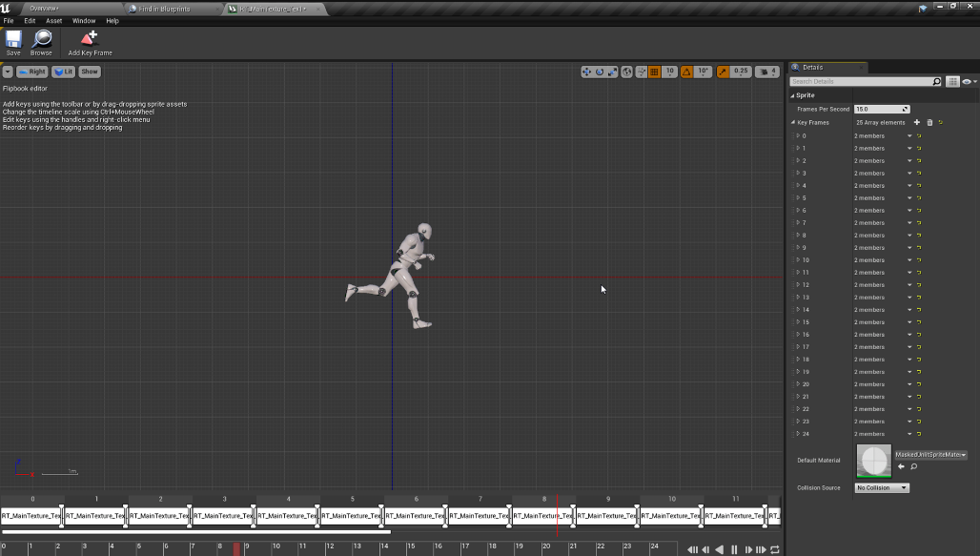Step to the next frame
Screen dimensions: 980x556
(748, 549)
